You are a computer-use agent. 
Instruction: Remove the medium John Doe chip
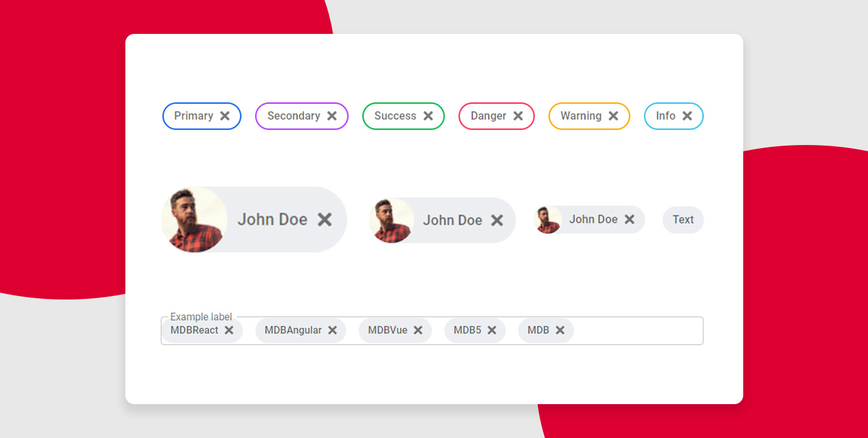497,220
